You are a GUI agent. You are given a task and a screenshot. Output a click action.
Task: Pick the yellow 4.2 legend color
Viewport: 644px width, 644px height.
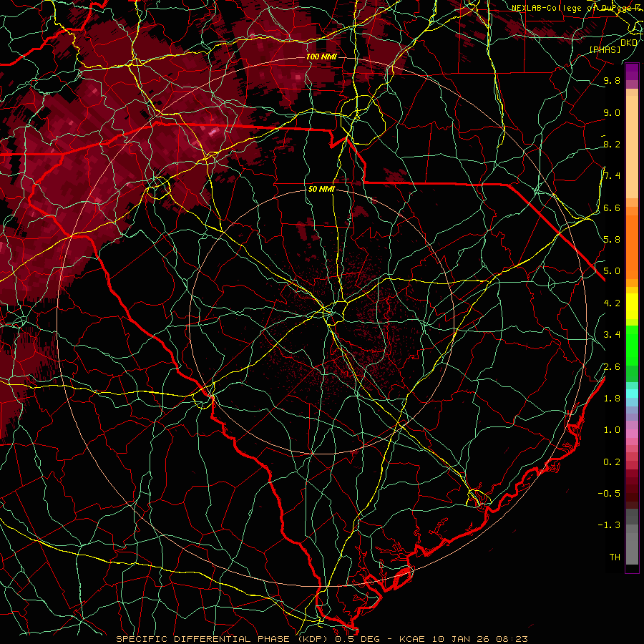(x=632, y=303)
